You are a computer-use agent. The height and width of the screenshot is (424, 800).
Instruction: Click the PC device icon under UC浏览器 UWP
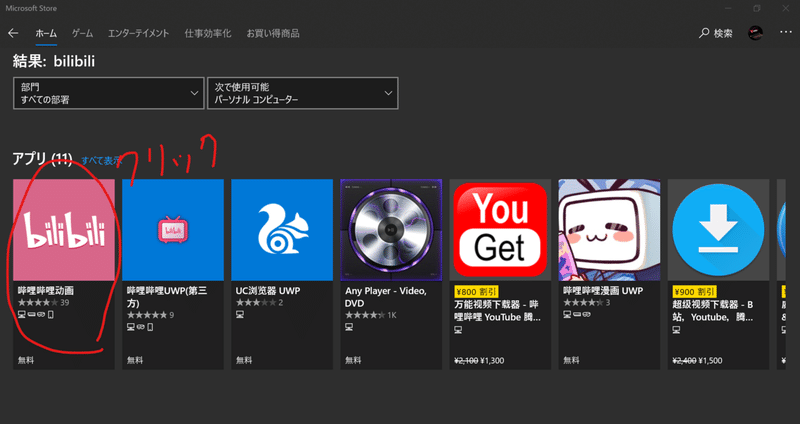point(240,315)
